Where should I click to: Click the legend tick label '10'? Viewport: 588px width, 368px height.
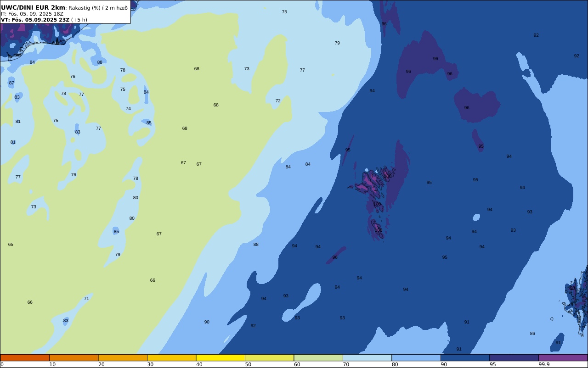point(52,364)
